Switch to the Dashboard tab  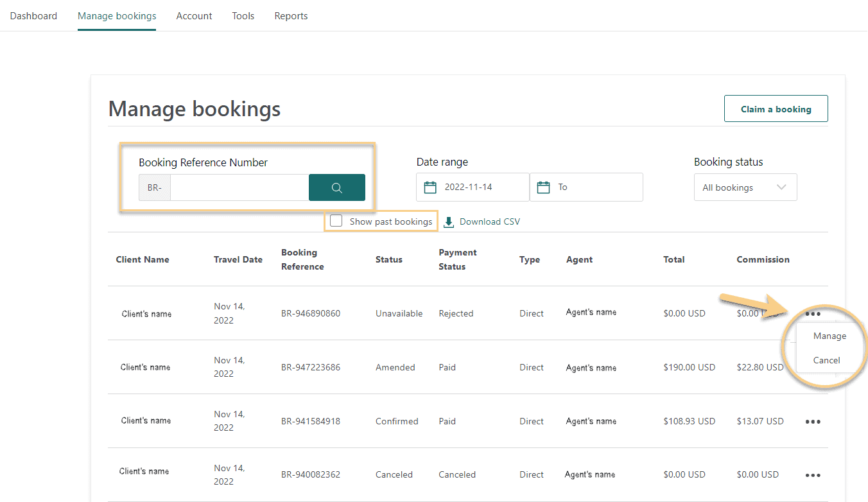pos(33,16)
